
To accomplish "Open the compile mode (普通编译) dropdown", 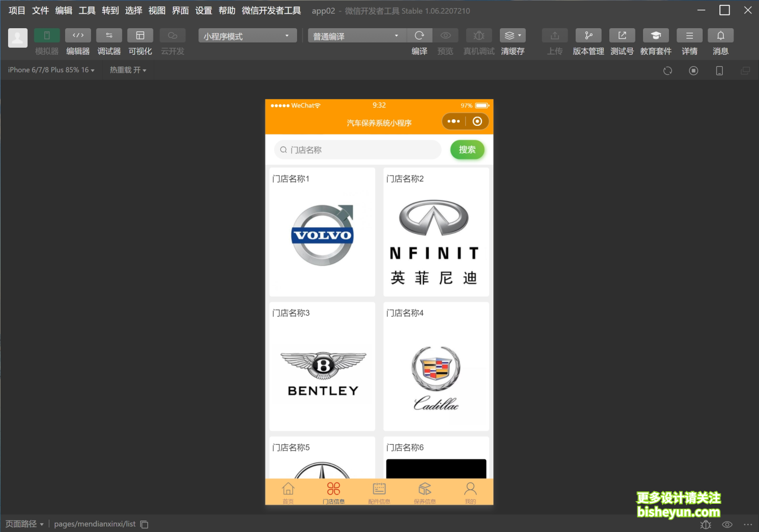I will coord(357,36).
